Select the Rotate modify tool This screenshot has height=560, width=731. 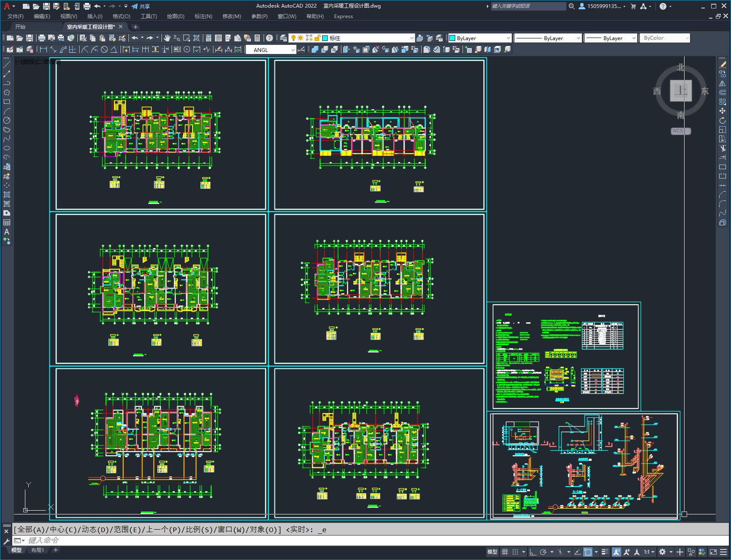723,120
